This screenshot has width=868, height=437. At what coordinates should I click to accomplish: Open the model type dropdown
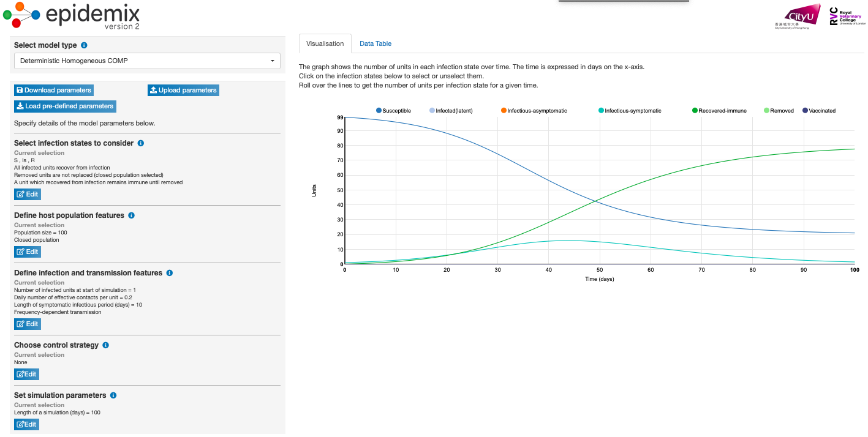tap(147, 61)
